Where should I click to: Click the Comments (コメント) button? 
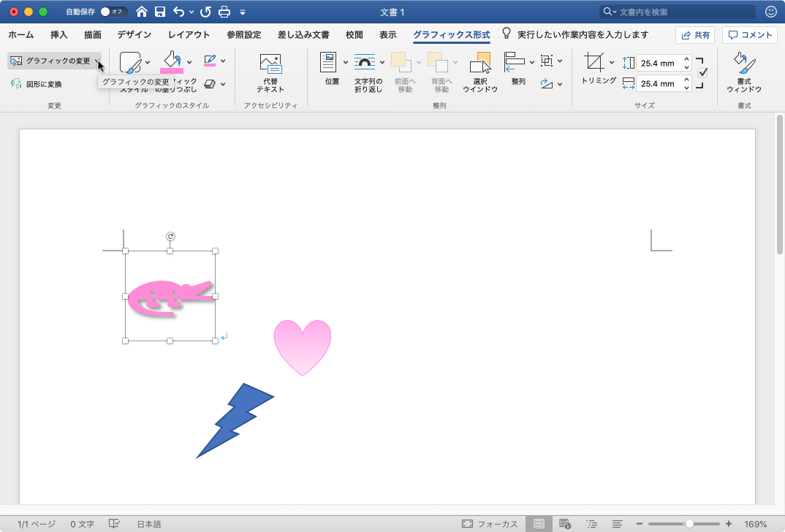[x=749, y=35]
